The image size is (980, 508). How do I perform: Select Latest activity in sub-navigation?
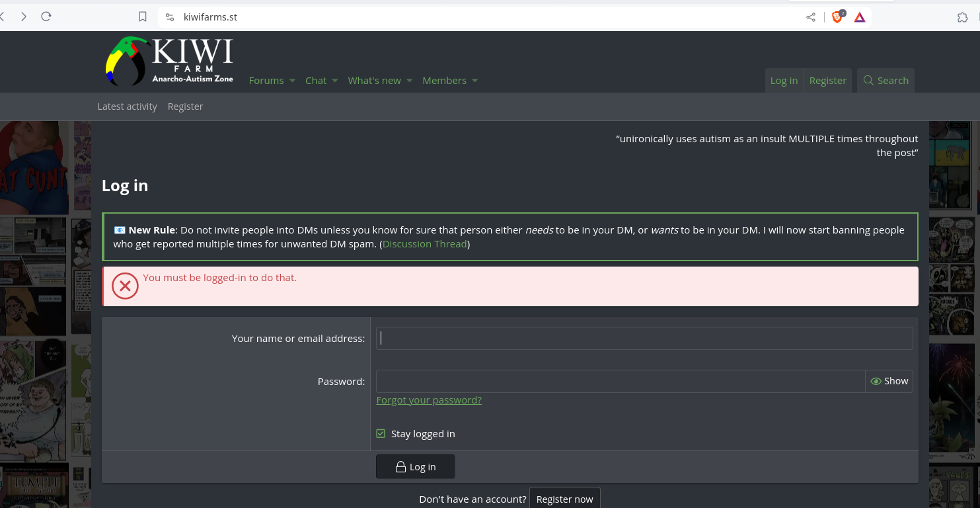point(128,106)
